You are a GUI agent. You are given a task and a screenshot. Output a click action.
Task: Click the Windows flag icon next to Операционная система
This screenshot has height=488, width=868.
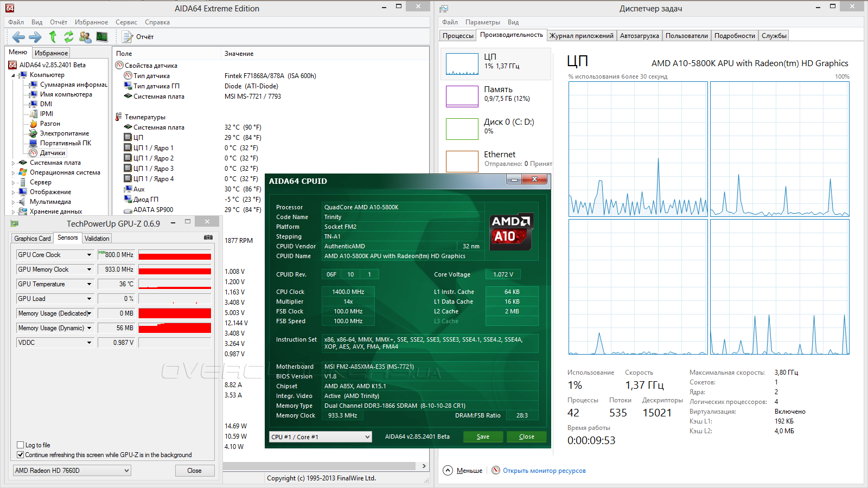[23, 172]
